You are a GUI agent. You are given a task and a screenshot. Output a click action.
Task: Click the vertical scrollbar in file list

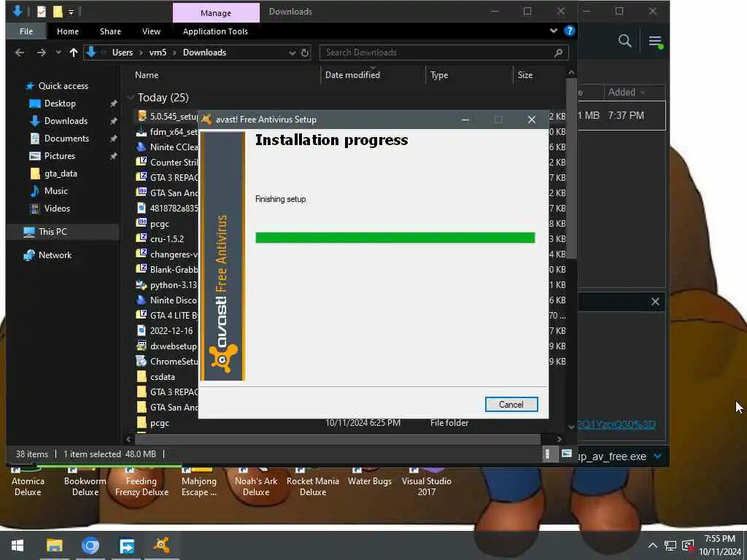tap(571, 168)
